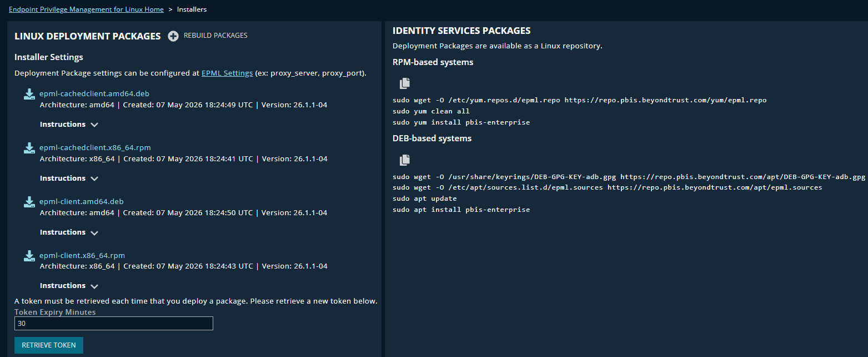The height and width of the screenshot is (357, 868).
Task: Click download icon for epml-cachedclient.x86_64.rpm
Action: tap(29, 148)
